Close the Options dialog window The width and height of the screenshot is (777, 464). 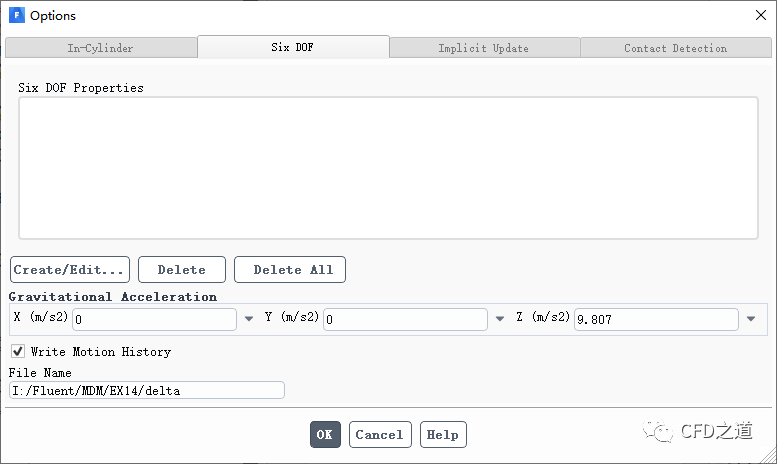(757, 15)
